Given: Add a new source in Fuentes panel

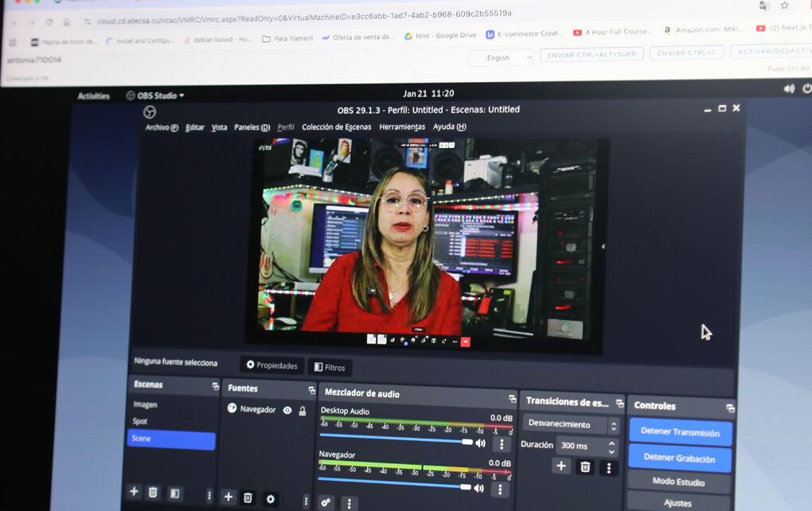Looking at the screenshot, I should point(228,497).
